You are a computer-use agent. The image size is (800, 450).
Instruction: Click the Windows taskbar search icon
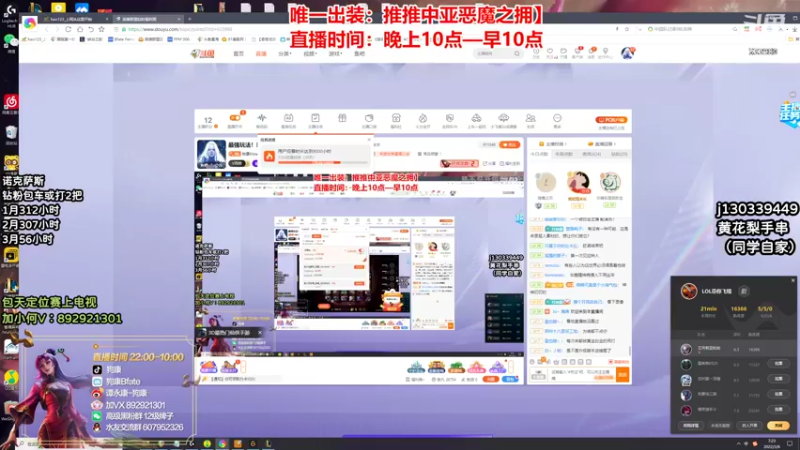21,444
